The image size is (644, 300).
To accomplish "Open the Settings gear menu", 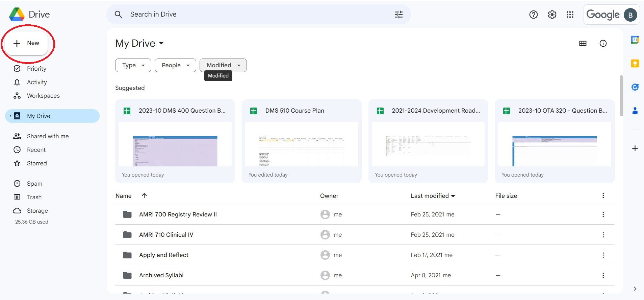I will 552,15.
